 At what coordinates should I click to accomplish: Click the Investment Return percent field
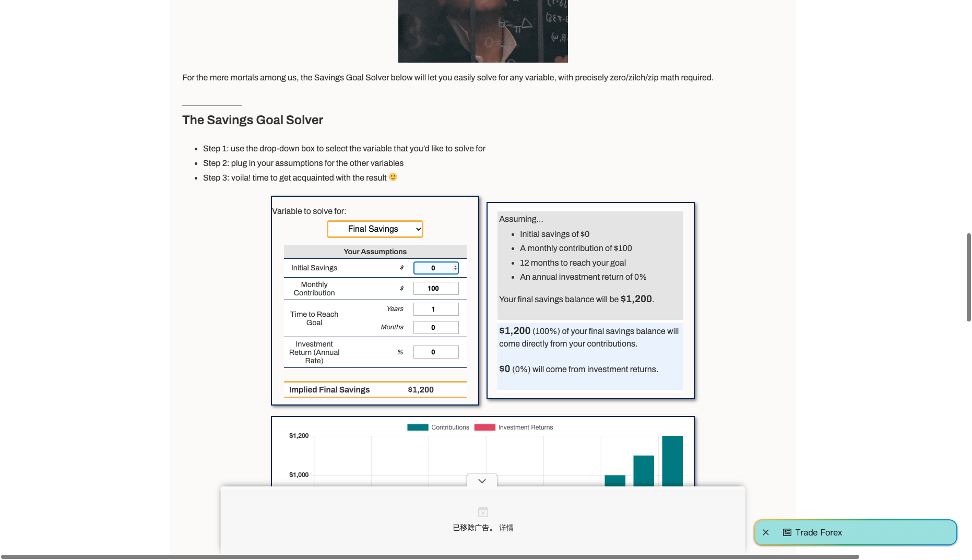(x=436, y=352)
